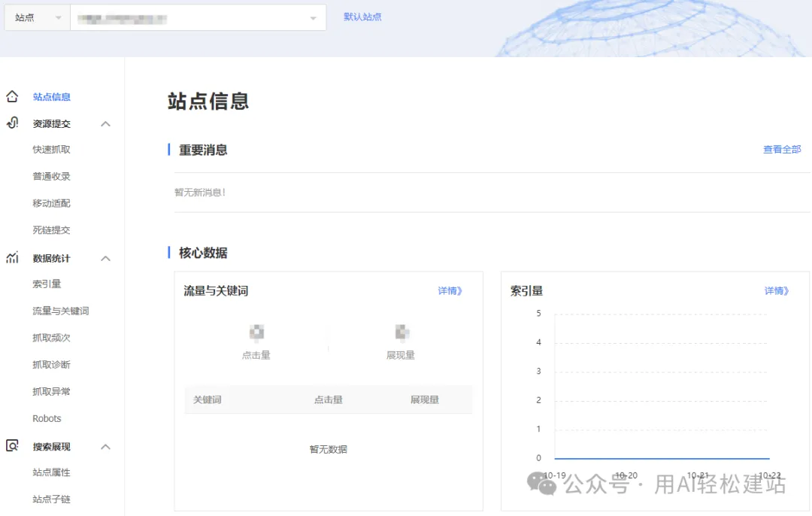Select 索引量 under 数据统计
This screenshot has height=516, width=812.
coord(48,284)
